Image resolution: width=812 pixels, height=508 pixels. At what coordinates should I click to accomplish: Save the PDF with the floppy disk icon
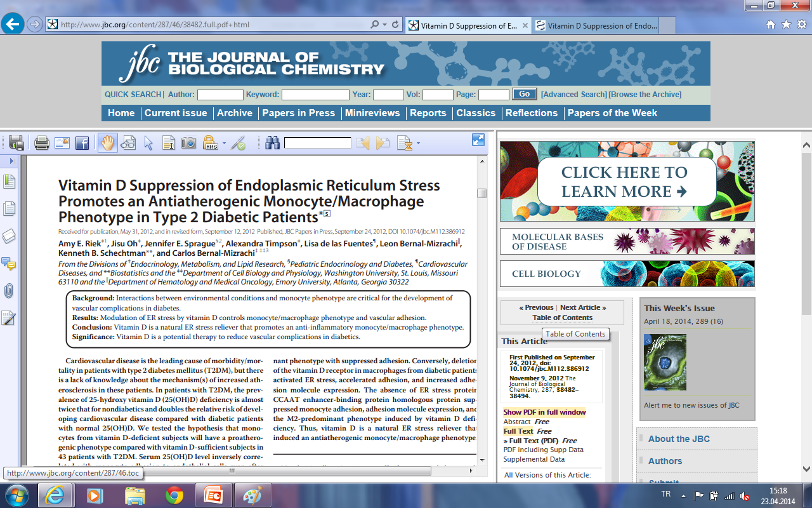(16, 143)
